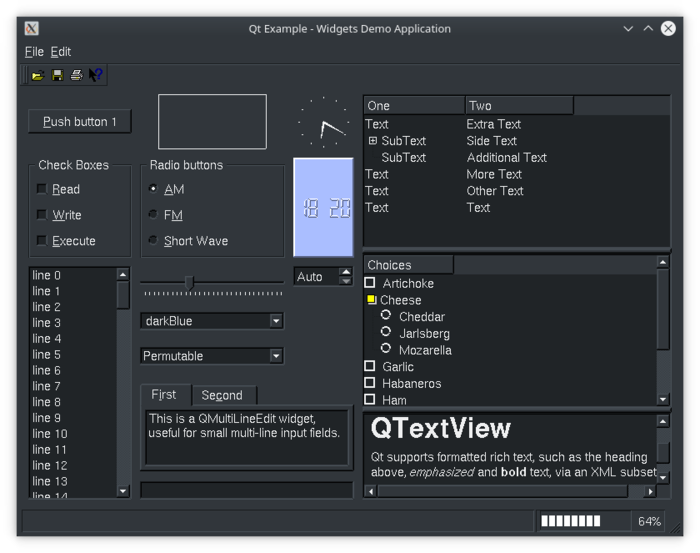Select the Jarlsberg radio option
Image resolution: width=700 pixels, height=553 pixels.
[x=386, y=332]
